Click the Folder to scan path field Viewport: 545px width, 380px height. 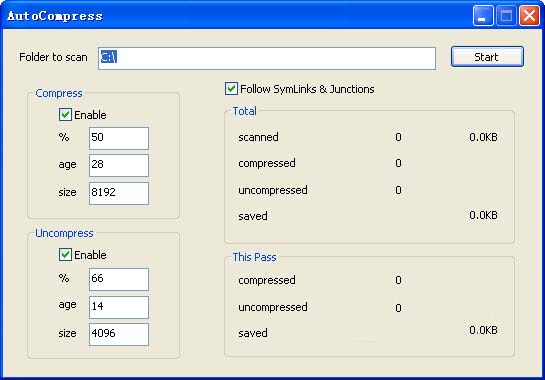coord(267,58)
